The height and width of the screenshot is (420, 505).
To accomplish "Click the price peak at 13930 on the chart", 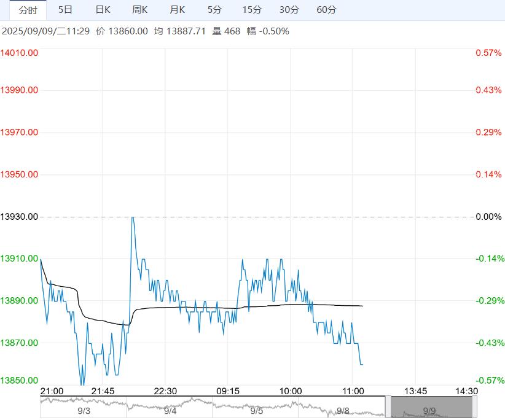I will (x=132, y=217).
